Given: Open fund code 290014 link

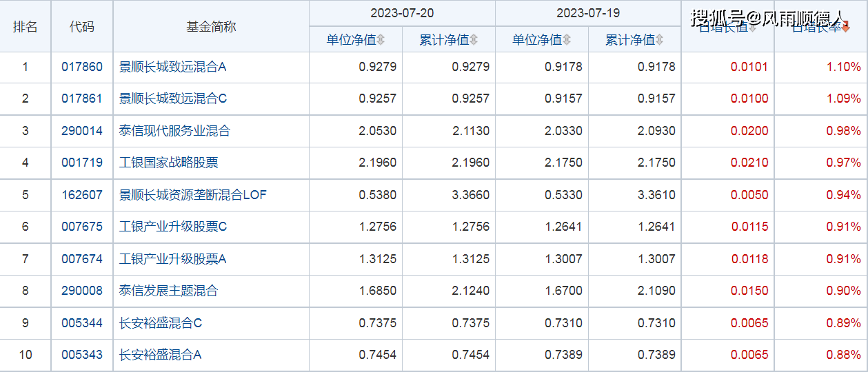Looking at the screenshot, I should click(x=82, y=131).
